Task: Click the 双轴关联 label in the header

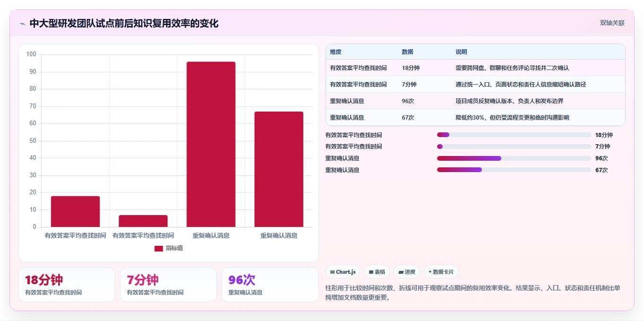Action: pos(612,23)
